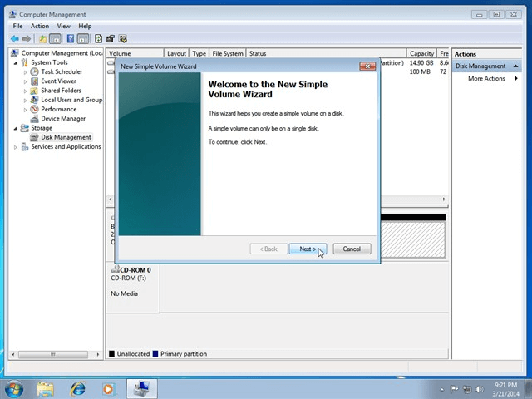Click the blue Primary partition legend swatch

pos(155,354)
